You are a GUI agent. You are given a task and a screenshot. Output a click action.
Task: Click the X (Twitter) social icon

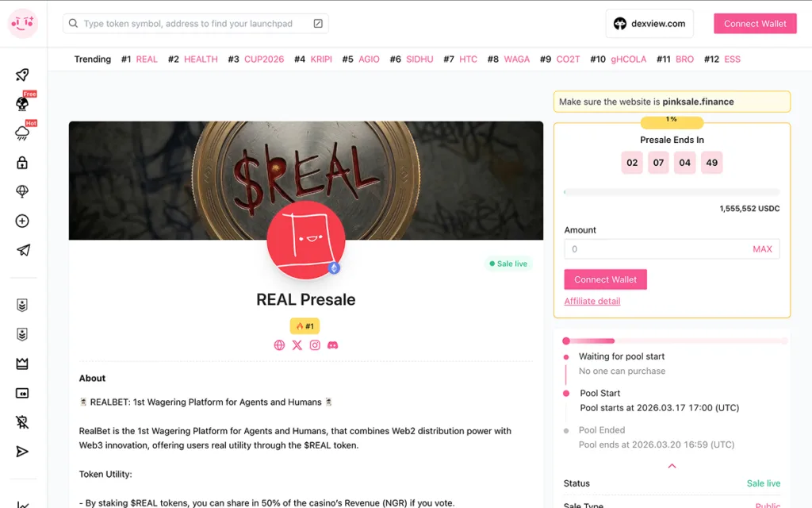(x=297, y=345)
